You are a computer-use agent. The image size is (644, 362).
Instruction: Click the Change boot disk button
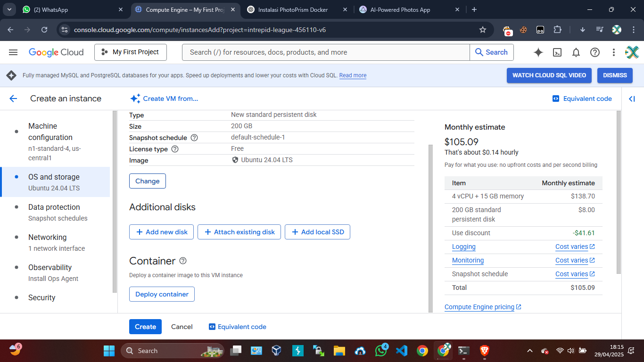pos(148,181)
